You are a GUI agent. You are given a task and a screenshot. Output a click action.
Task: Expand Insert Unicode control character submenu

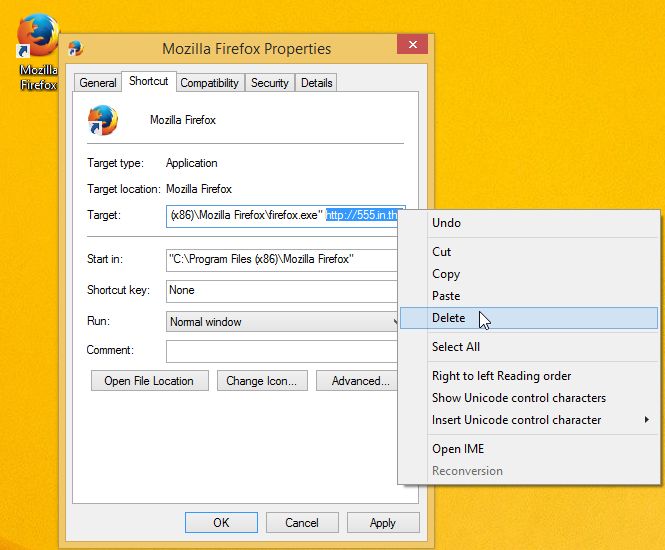pos(529,420)
